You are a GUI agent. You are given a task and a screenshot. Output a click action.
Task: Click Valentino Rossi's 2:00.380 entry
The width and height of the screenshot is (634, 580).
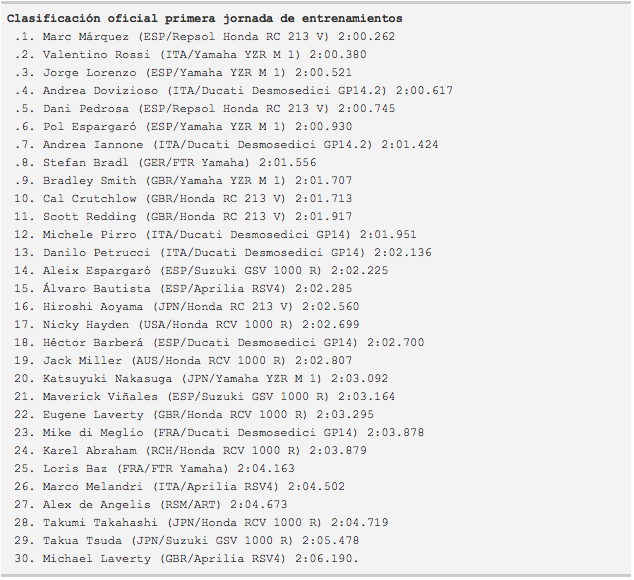point(190,55)
